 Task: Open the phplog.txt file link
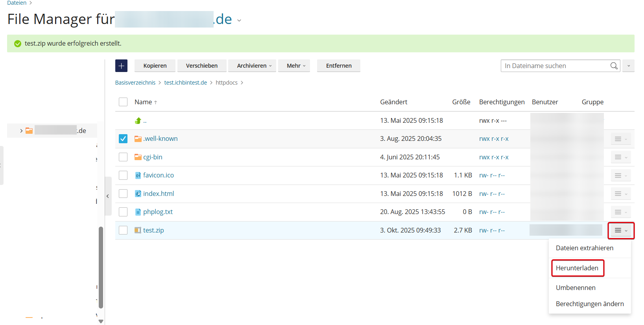point(158,212)
